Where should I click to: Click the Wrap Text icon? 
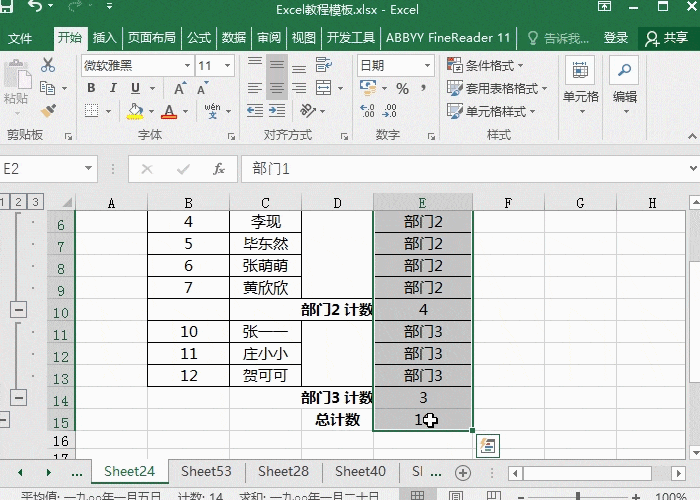tap(324, 65)
